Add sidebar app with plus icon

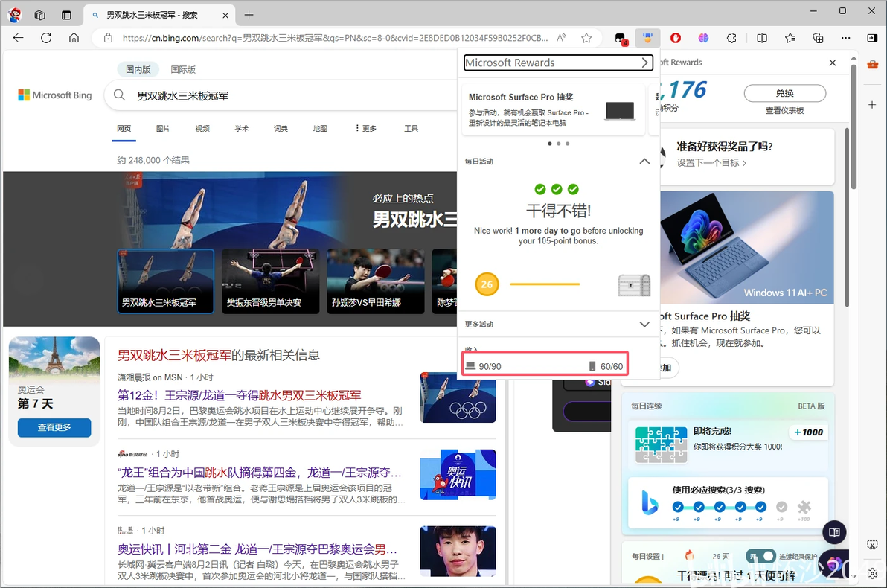pyautogui.click(x=872, y=105)
